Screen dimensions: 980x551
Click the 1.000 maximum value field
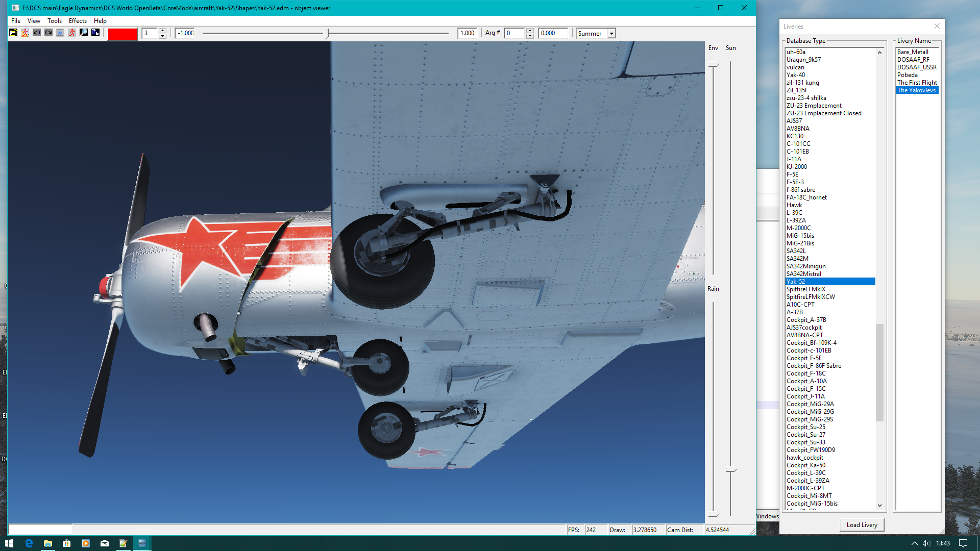(467, 33)
